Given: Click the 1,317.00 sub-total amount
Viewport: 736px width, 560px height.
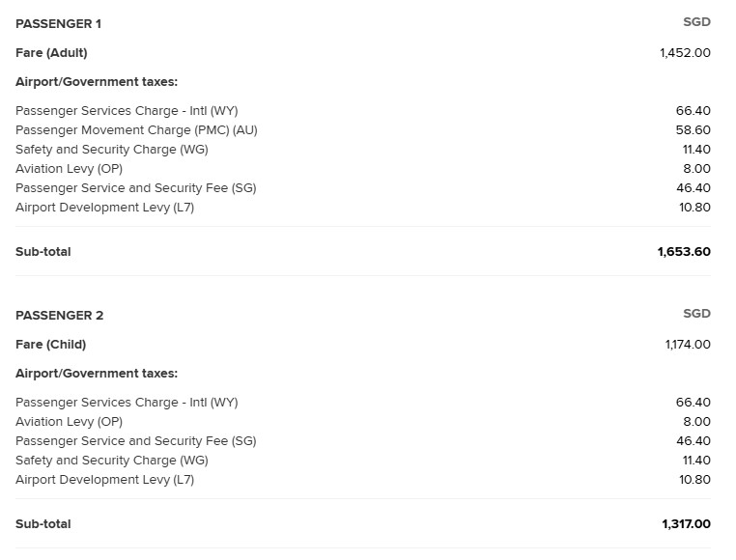Looking at the screenshot, I should coord(686,524).
